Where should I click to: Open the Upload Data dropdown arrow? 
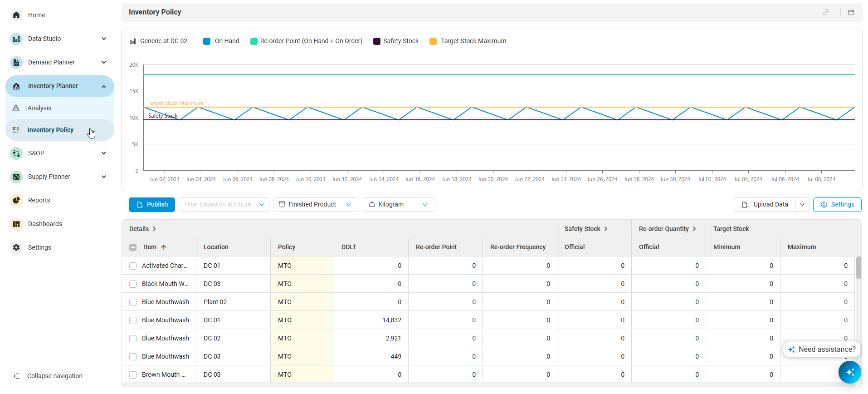802,205
